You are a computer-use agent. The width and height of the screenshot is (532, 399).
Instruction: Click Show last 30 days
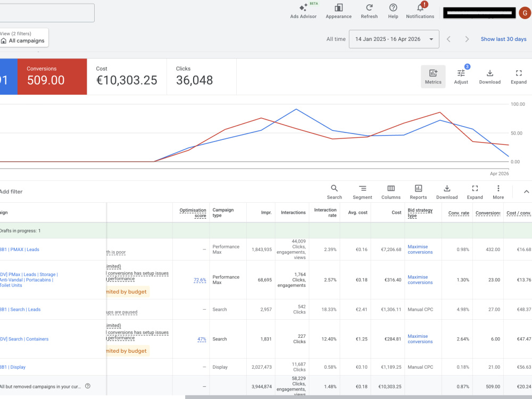click(503, 39)
